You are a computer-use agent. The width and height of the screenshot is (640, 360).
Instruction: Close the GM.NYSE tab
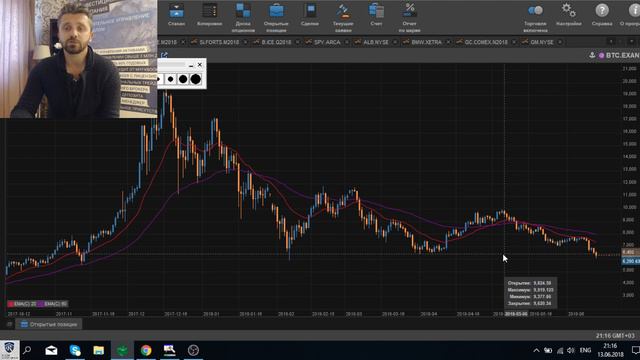(x=560, y=42)
